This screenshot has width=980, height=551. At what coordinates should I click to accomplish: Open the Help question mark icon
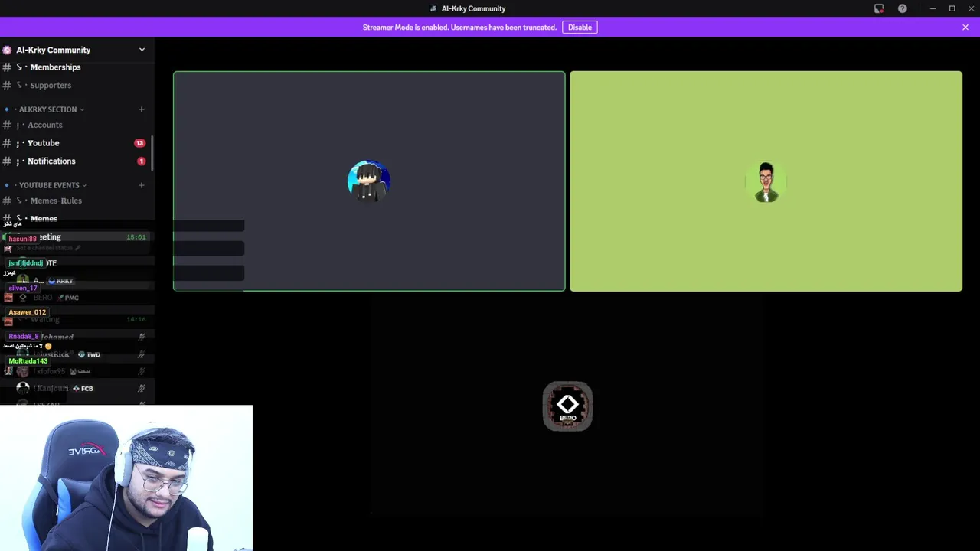[x=903, y=8]
